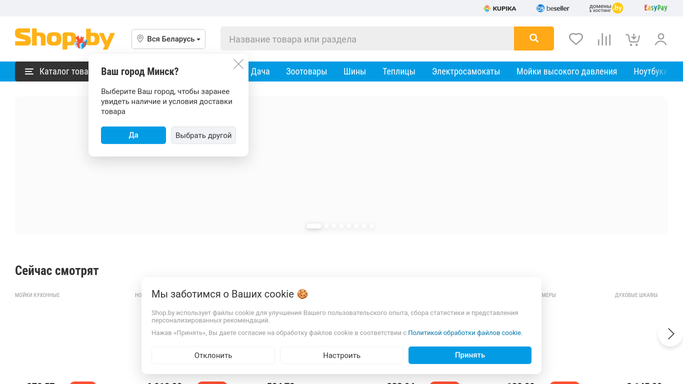
Task: Close the city confirmation popup
Action: (x=238, y=64)
